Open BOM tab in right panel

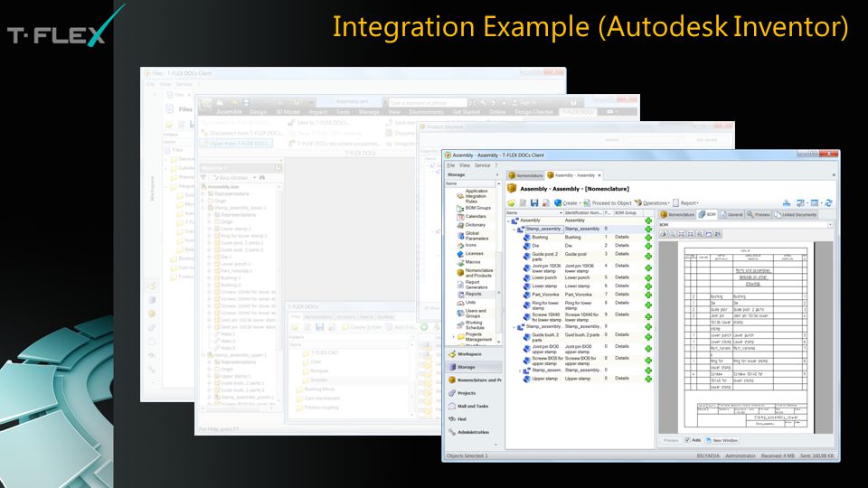coord(707,214)
